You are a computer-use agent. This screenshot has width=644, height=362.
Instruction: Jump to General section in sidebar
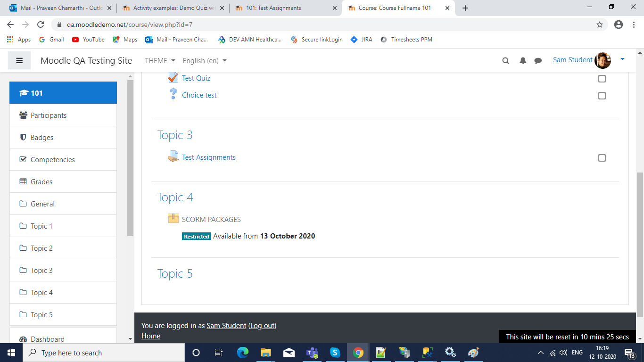(63, 204)
